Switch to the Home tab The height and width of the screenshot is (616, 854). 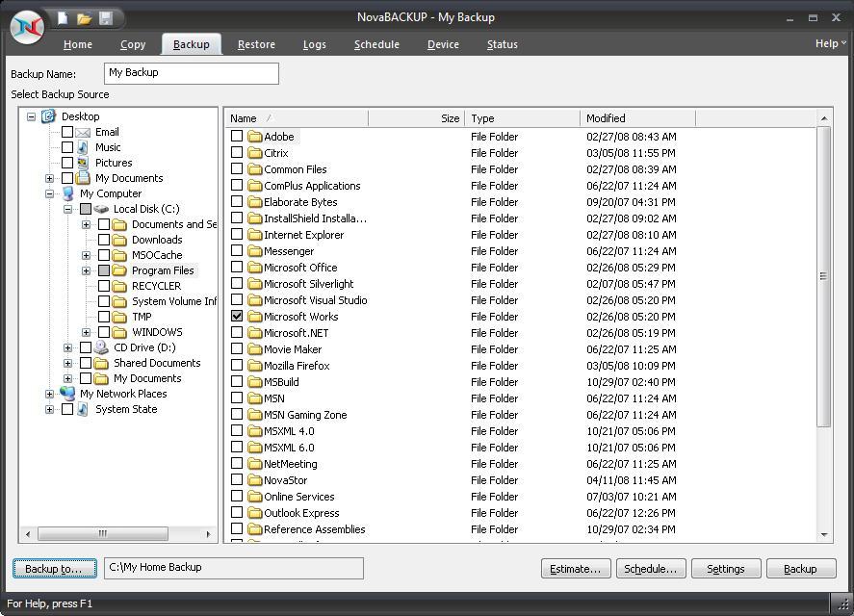click(78, 44)
